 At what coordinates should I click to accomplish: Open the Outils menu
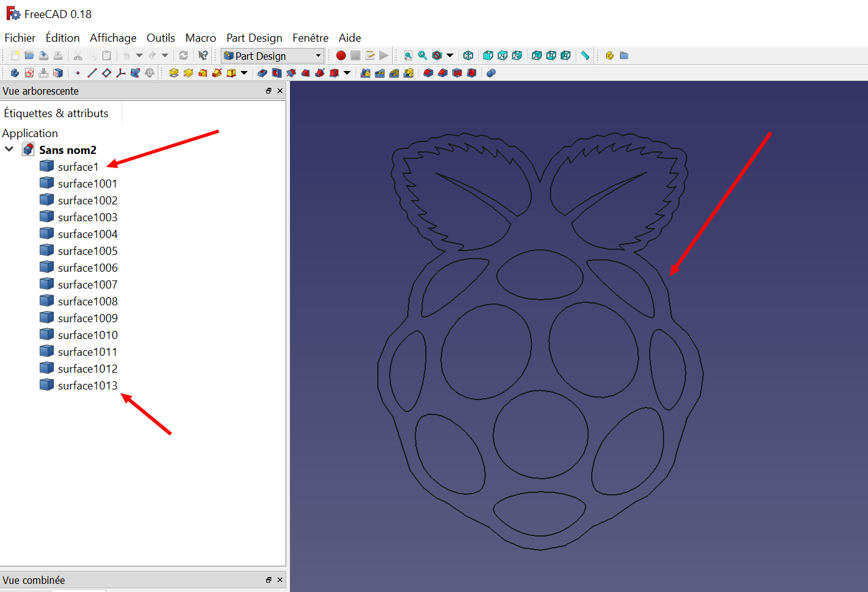point(161,38)
